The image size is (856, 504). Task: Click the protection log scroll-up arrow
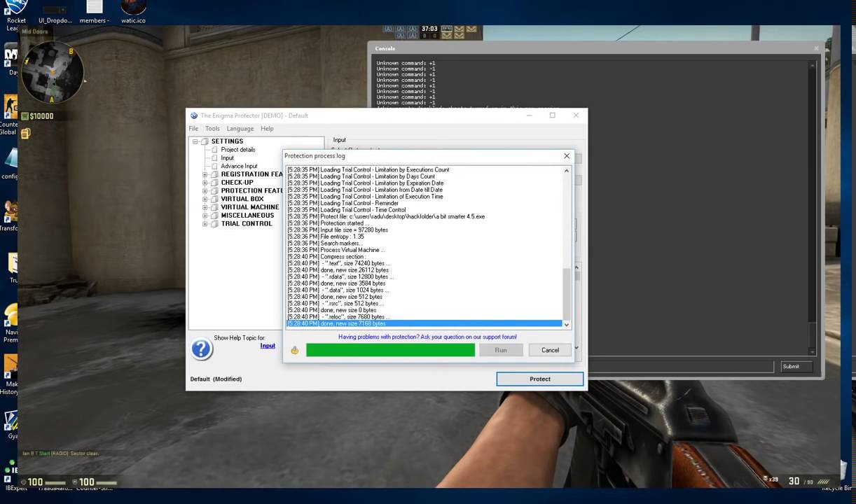pyautogui.click(x=567, y=170)
